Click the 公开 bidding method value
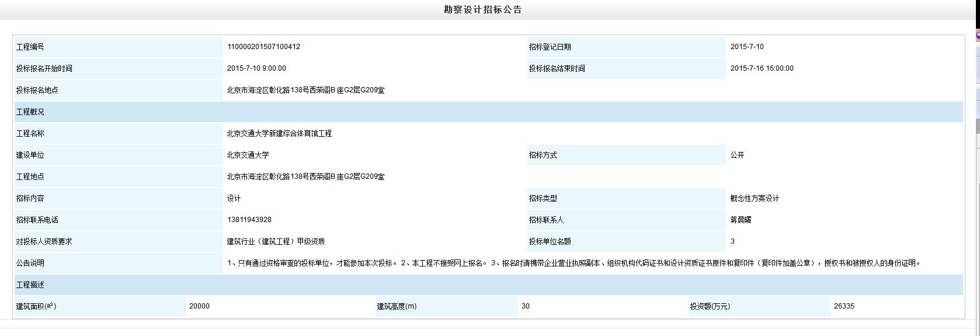Image resolution: width=980 pixels, height=336 pixels. [x=737, y=155]
